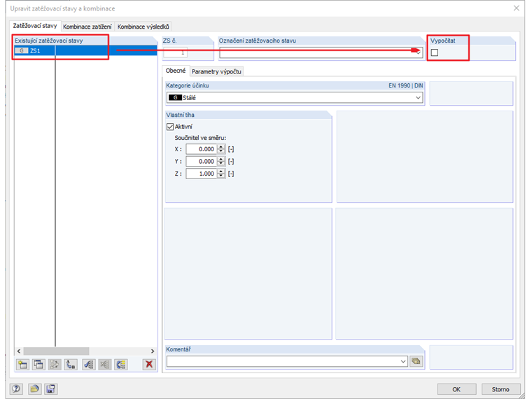Click the left arrow of the list scrollbar
The image size is (532, 399).
pyautogui.click(x=19, y=351)
